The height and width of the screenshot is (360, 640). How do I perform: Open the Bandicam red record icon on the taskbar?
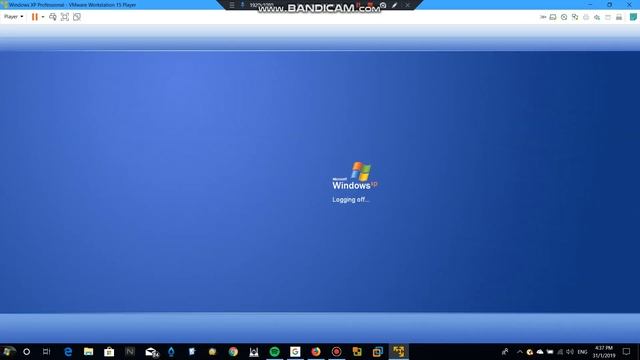click(336, 351)
